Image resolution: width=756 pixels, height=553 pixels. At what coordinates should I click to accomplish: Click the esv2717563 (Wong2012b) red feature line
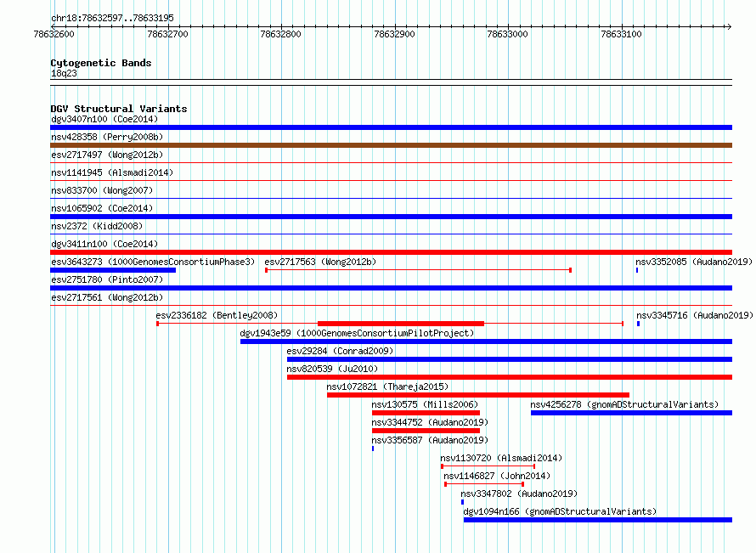[419, 270]
